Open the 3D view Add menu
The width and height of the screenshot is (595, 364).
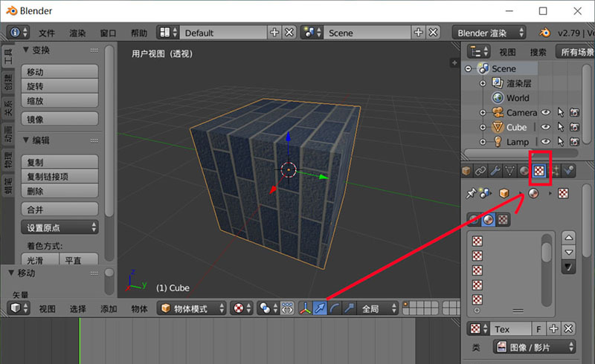coord(109,308)
